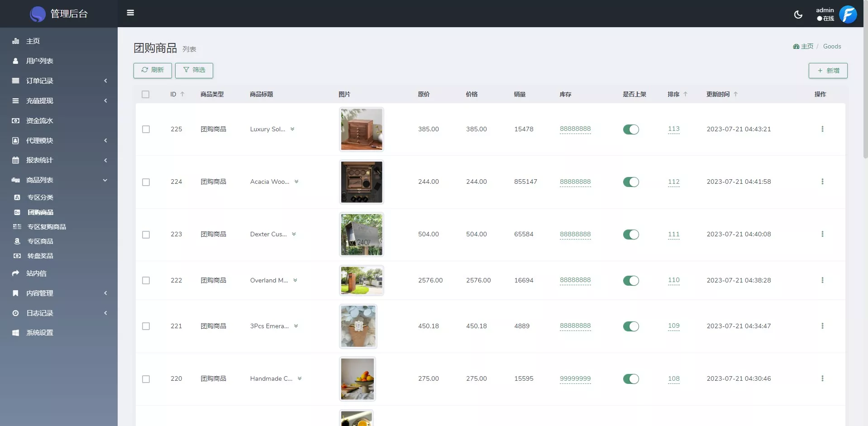This screenshot has height=426, width=868.
Task: Sort table by ID arrow icon
Action: (x=182, y=94)
